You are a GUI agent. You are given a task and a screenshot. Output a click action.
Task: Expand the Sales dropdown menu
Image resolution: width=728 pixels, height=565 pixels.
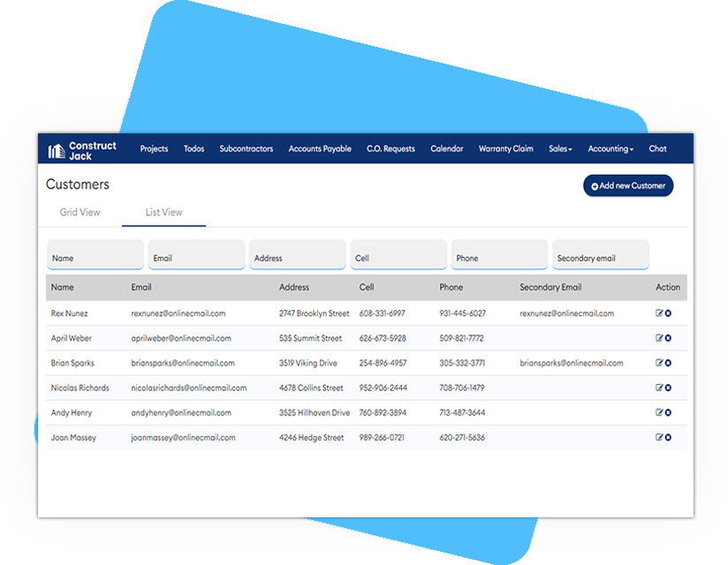click(x=560, y=149)
